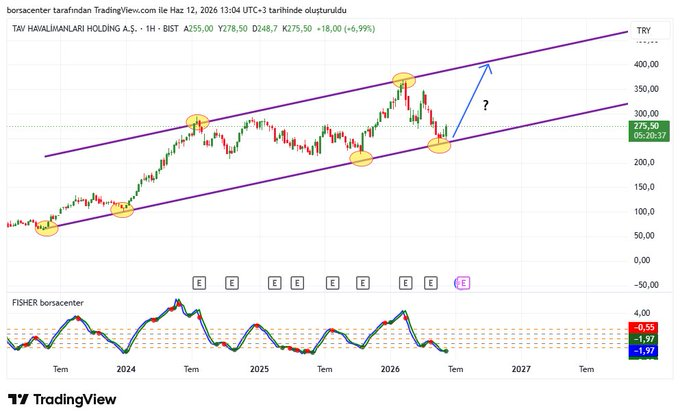Image resolution: width=680 pixels, height=420 pixels.
Task: Click the TradingView logo at the bottom
Action: [62, 399]
